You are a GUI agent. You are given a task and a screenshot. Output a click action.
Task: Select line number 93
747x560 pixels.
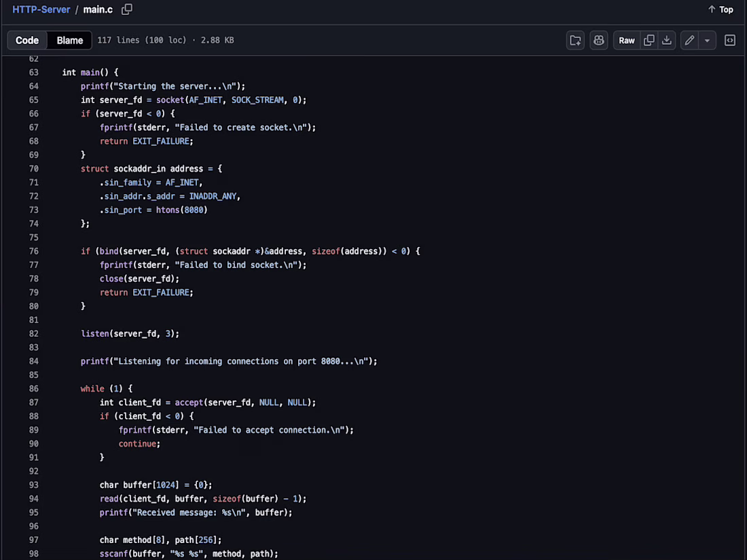click(x=33, y=485)
